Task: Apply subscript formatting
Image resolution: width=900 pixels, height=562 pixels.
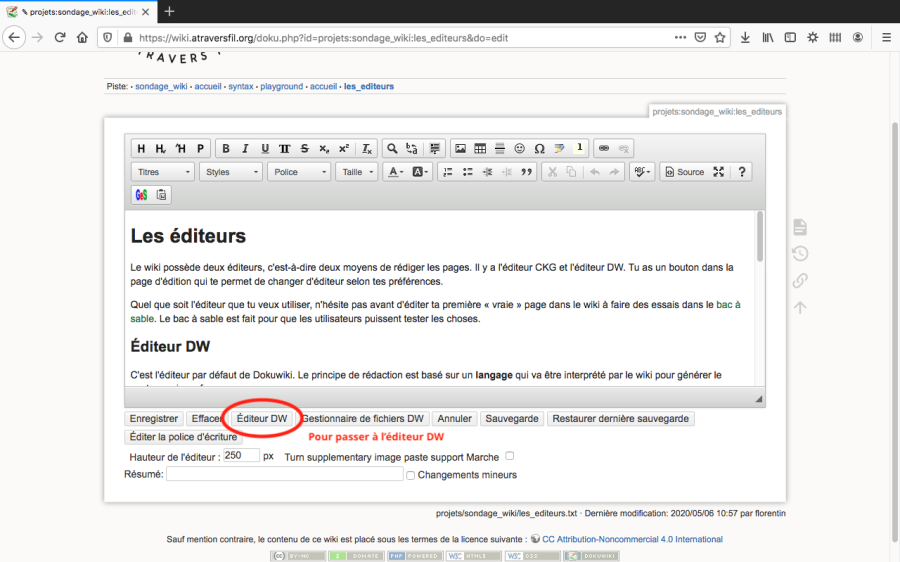Action: pyautogui.click(x=324, y=149)
